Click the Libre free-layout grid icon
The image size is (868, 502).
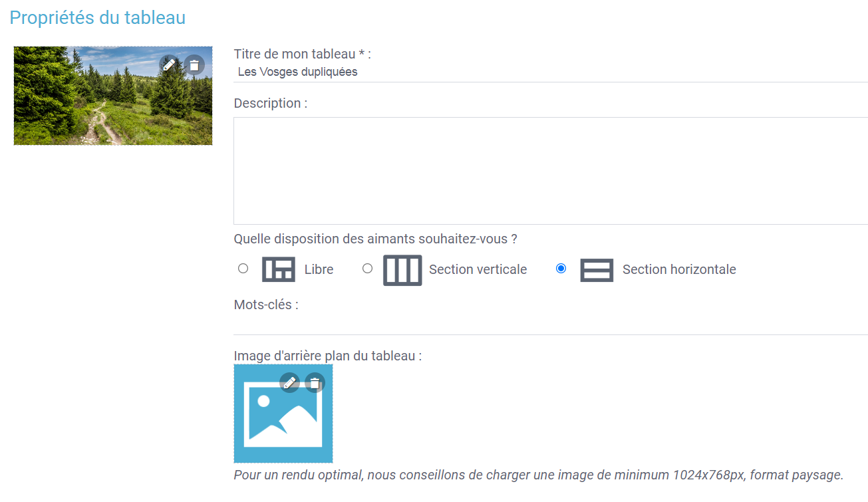[279, 269]
